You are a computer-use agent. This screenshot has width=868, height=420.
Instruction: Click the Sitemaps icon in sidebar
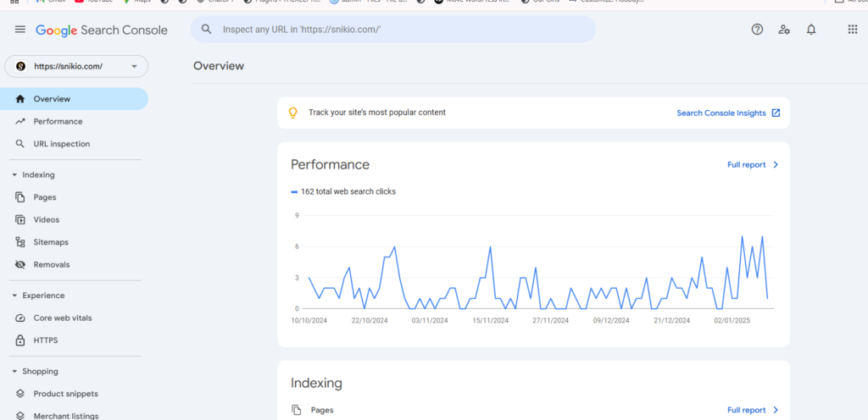tap(20, 242)
